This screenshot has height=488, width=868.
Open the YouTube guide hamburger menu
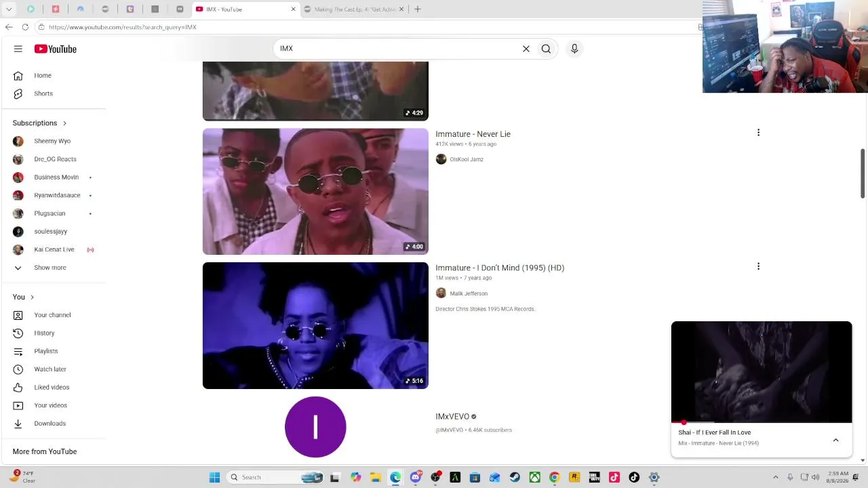click(18, 49)
